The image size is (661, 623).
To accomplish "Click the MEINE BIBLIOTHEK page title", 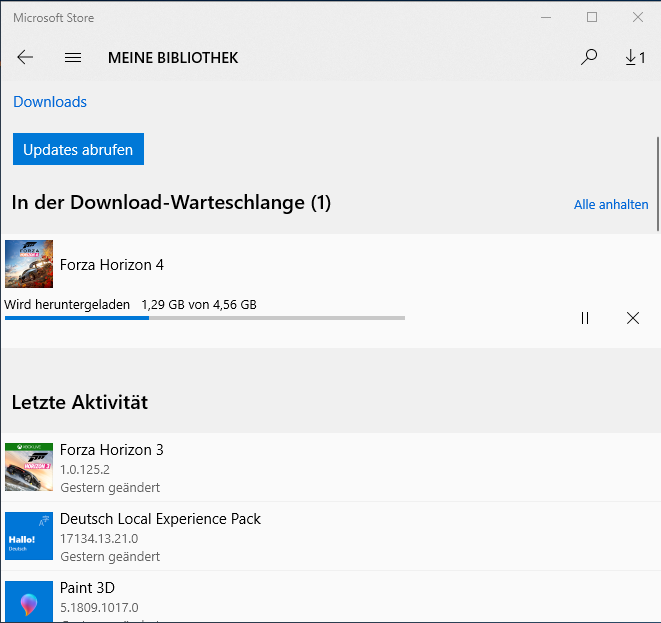I will point(173,58).
